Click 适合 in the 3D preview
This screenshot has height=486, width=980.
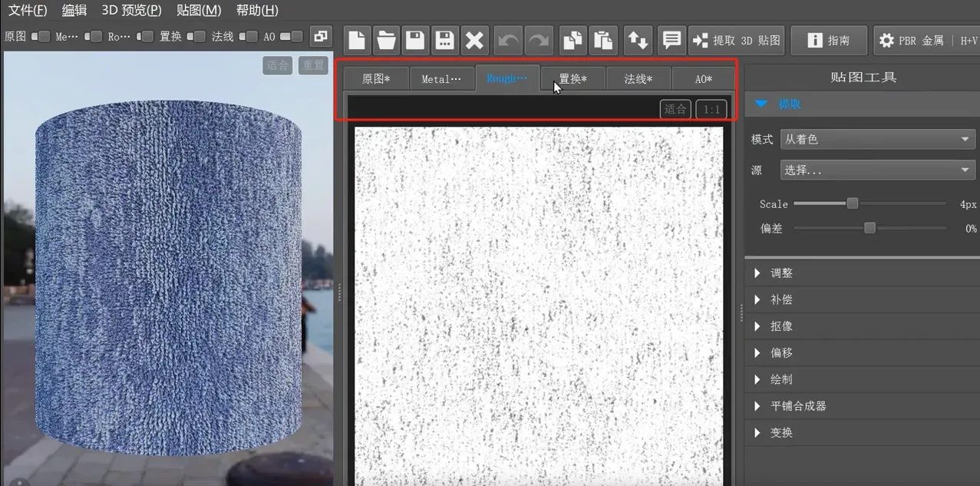278,65
